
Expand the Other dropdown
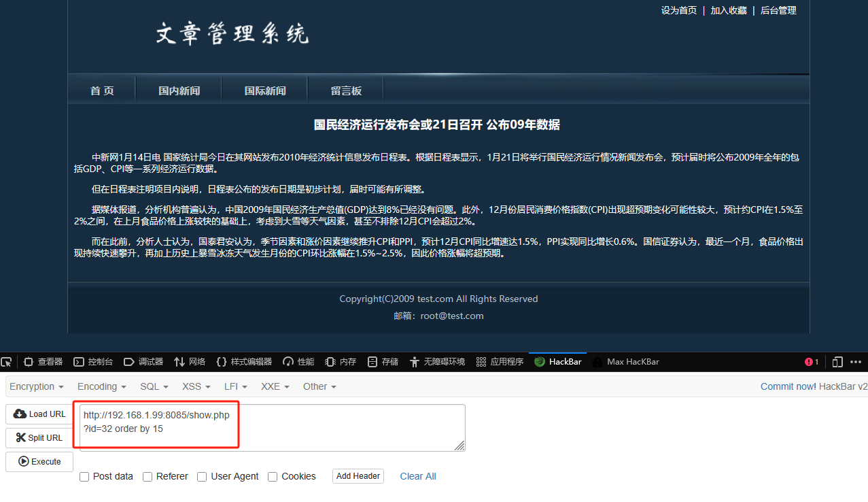click(319, 386)
